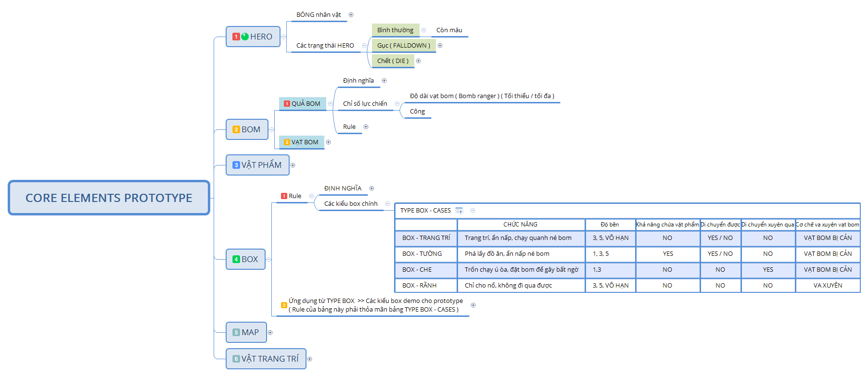Click the table icon beside TYPE BOX - CASES
The width and height of the screenshot is (868, 377).
[x=459, y=211]
